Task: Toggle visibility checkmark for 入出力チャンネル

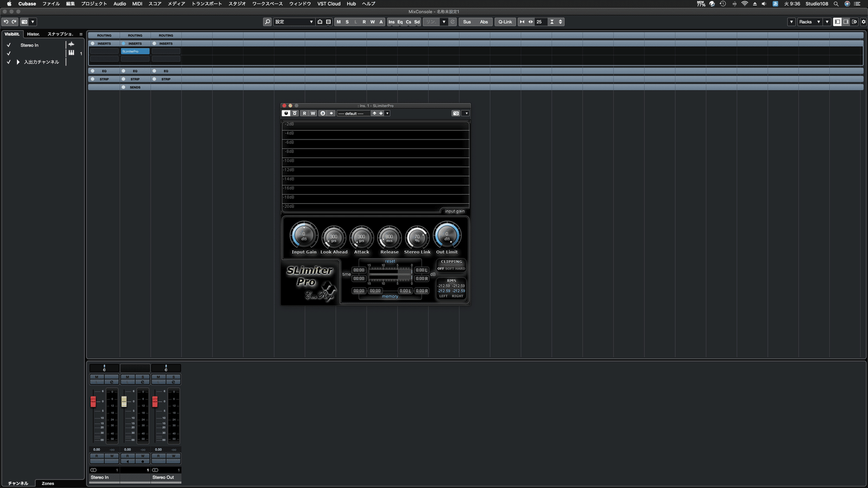Action: pyautogui.click(x=9, y=62)
